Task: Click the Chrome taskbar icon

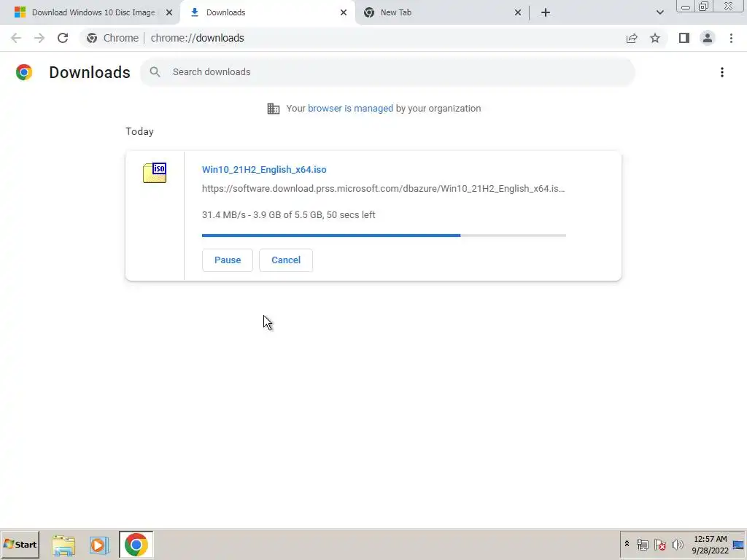Action: click(x=136, y=545)
